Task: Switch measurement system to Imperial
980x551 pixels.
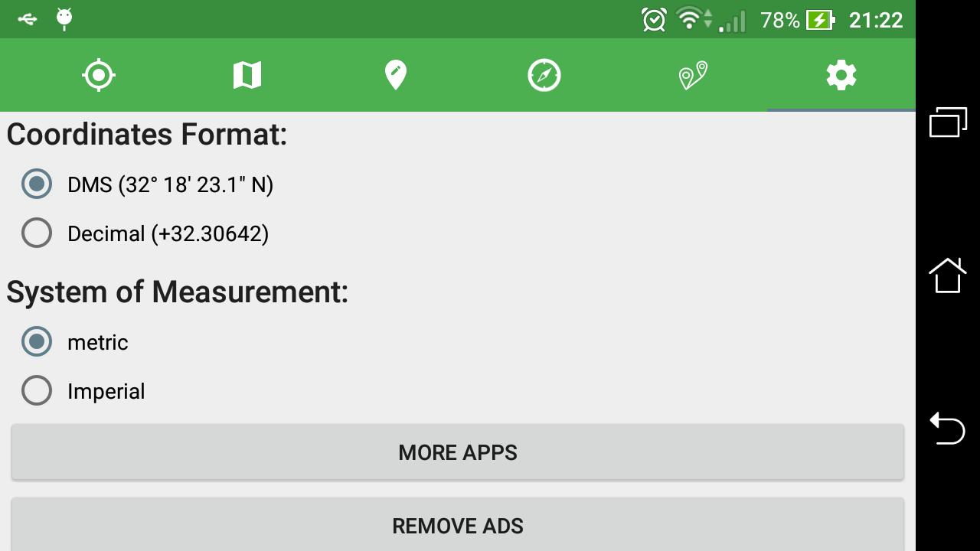Action: point(37,390)
